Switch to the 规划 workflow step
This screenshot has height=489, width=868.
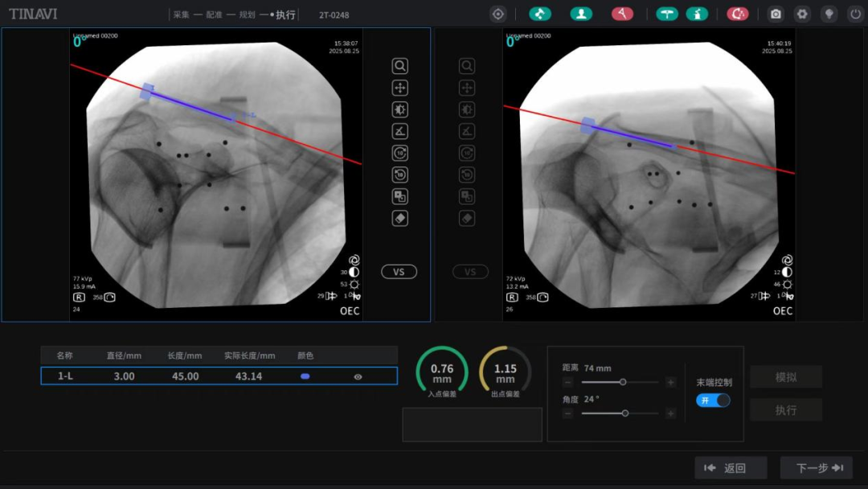(247, 14)
